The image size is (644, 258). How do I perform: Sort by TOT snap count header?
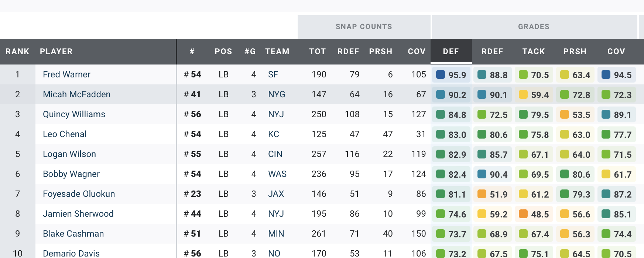pyautogui.click(x=317, y=52)
